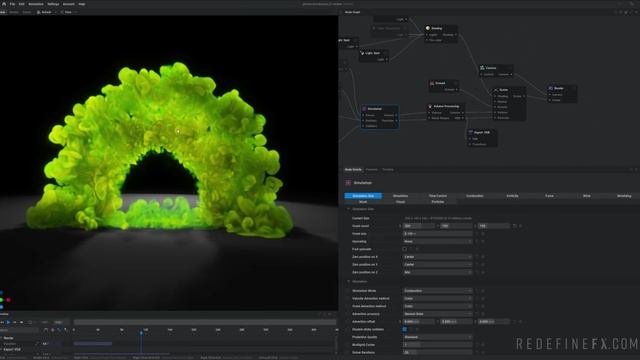Open Zero position on X dropdown
Screen dimensions: 640x360
(x=437, y=257)
